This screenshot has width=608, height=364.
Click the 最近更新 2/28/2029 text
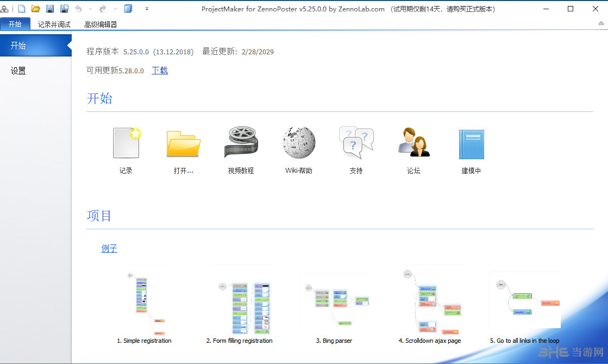click(237, 52)
